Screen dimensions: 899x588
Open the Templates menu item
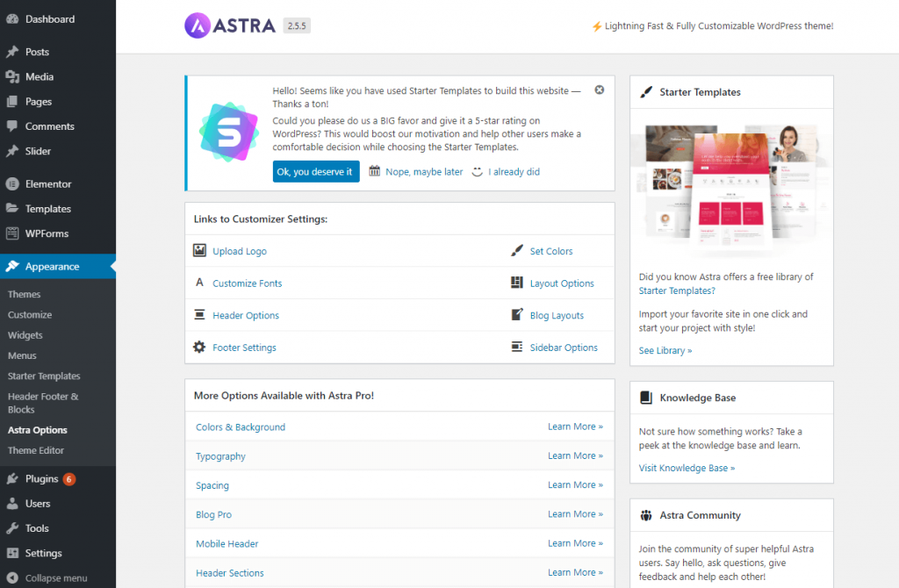[x=58, y=209]
